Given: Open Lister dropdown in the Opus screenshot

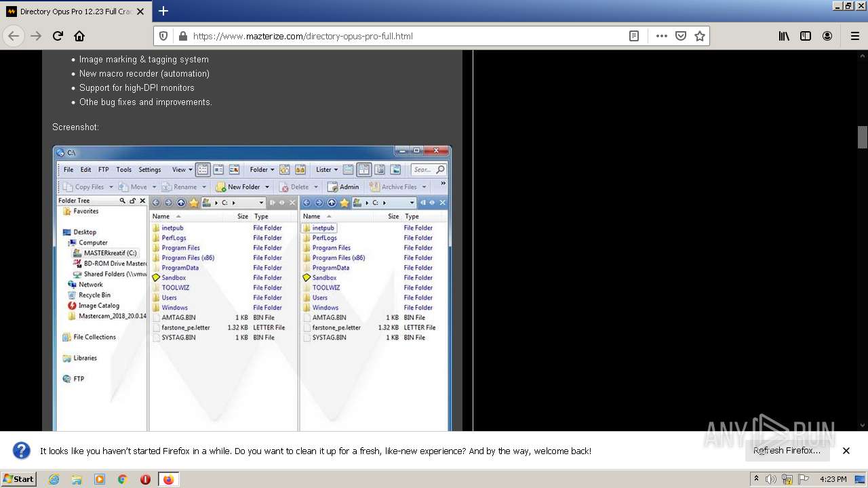Looking at the screenshot, I should point(327,169).
